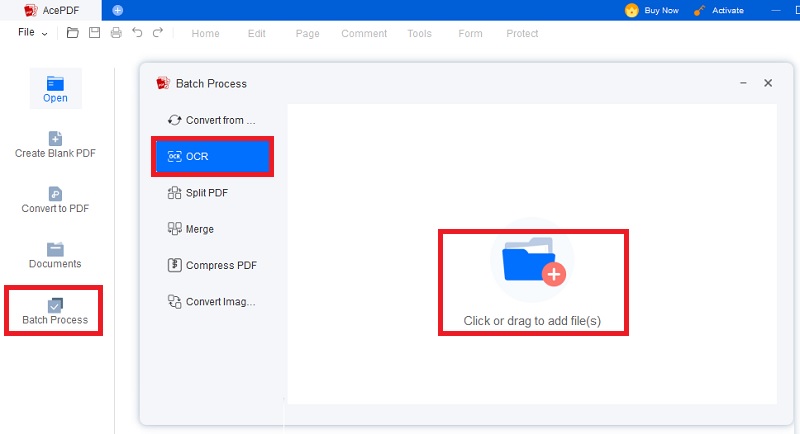Click the AcePDF logo in title bar
The height and width of the screenshot is (434, 800).
tap(31, 10)
